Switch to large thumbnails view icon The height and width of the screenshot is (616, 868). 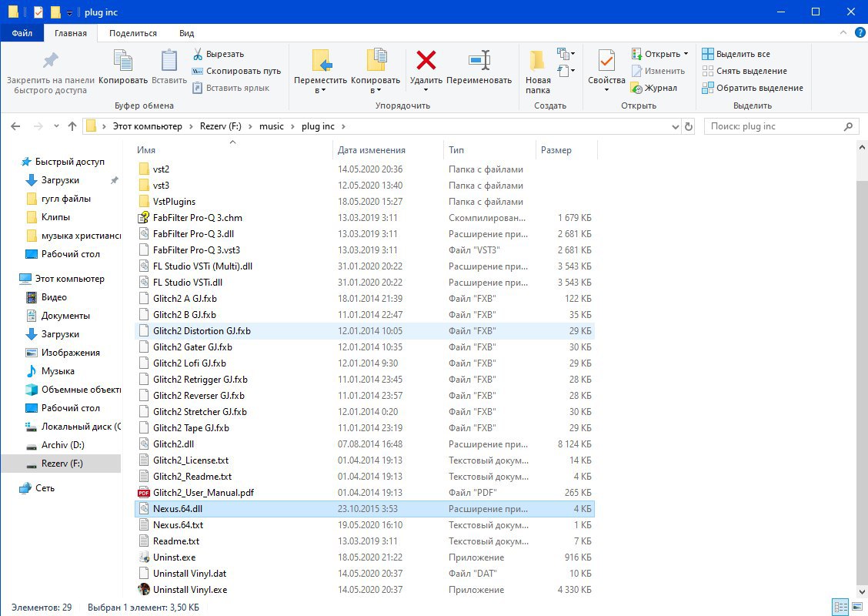pos(857,607)
